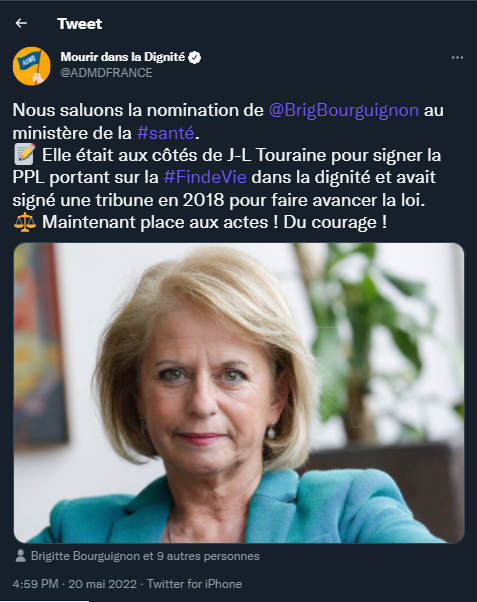Go back using the left arrow

(x=21, y=23)
